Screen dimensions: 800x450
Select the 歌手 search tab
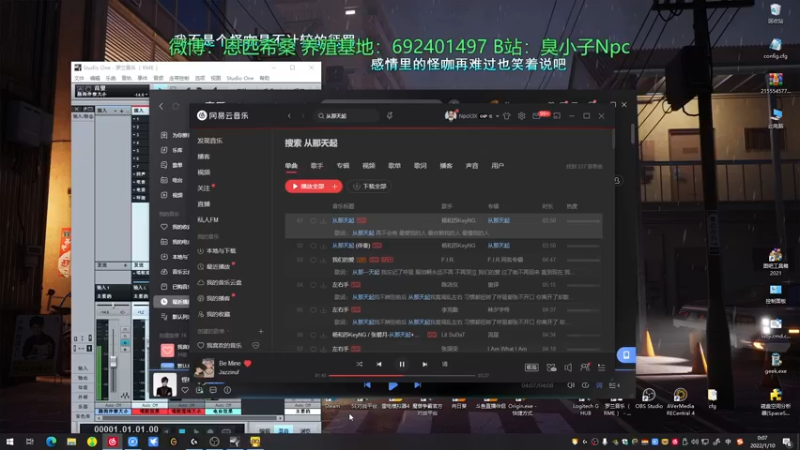(x=317, y=166)
